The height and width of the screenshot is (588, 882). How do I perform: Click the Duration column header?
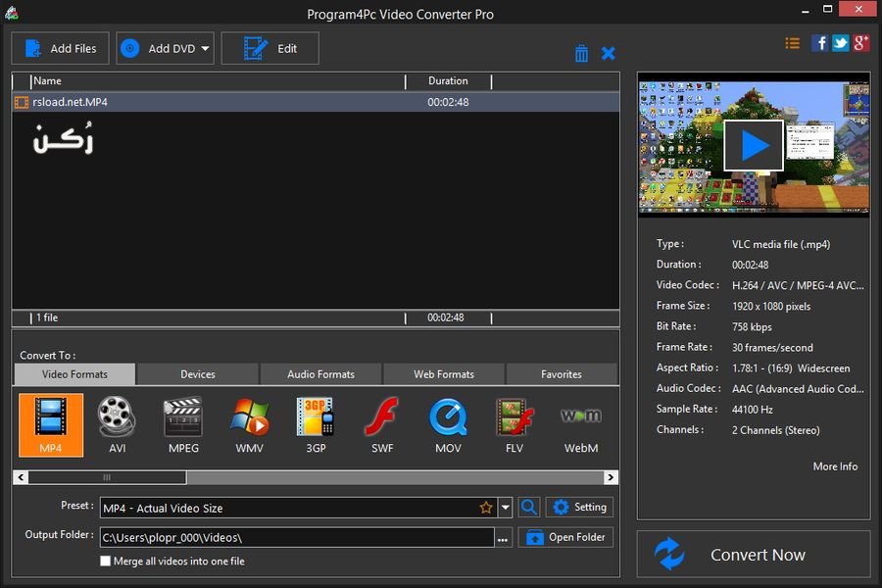[x=448, y=81]
